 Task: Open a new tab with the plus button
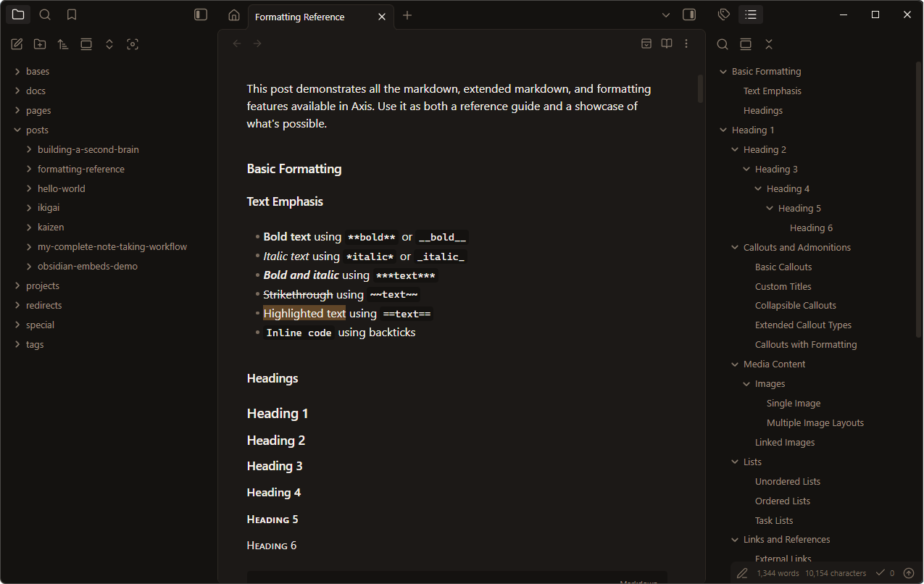(x=407, y=15)
